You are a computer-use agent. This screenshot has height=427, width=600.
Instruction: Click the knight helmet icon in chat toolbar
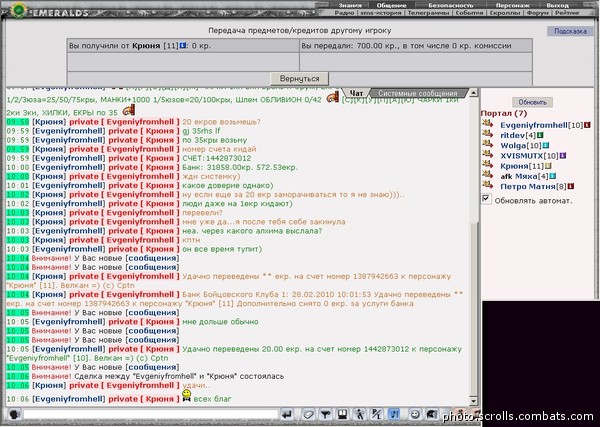(432, 414)
